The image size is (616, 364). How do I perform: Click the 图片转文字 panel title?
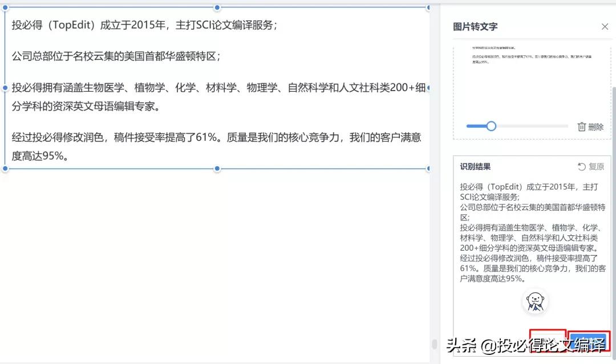(x=475, y=27)
